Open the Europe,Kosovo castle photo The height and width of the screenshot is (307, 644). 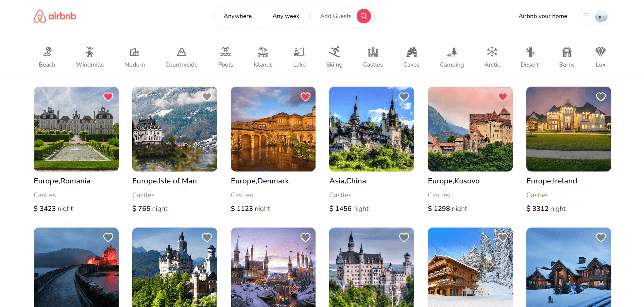coord(470,129)
